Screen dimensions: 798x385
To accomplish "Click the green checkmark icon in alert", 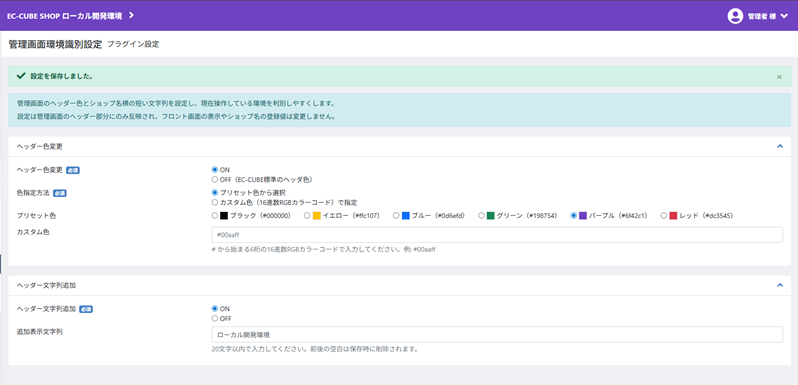I will tap(21, 76).
